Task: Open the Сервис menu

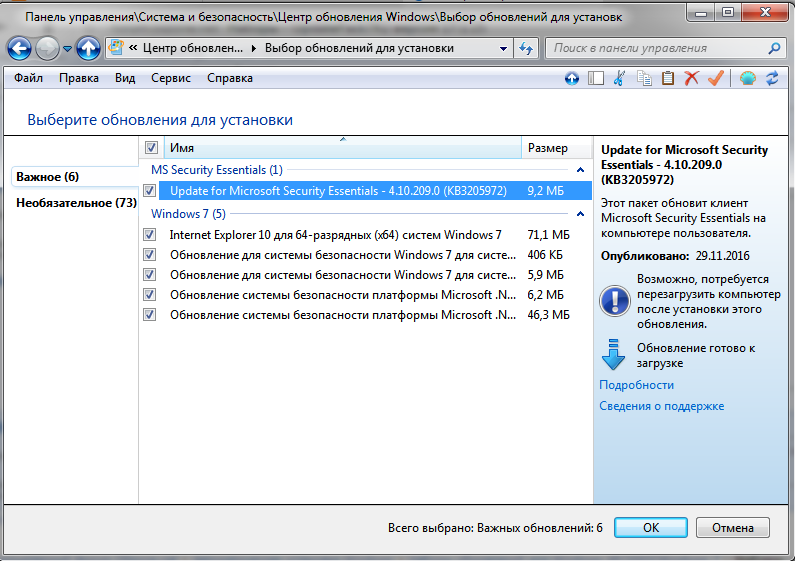Action: [171, 78]
